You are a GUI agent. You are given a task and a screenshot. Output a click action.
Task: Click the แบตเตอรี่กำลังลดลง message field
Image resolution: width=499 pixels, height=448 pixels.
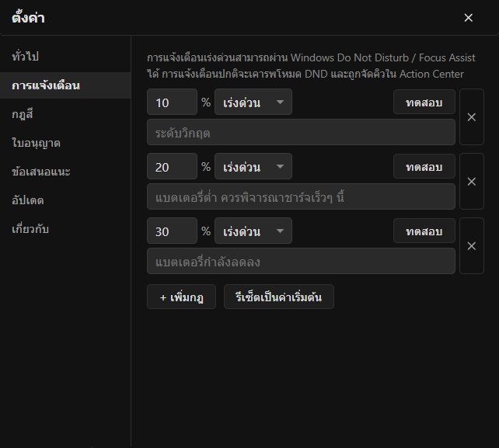coord(301,261)
